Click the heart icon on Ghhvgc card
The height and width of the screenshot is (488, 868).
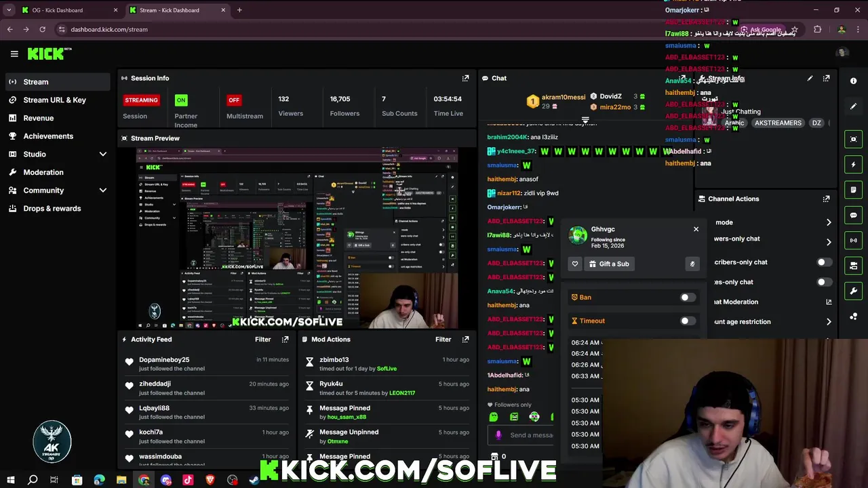point(575,264)
